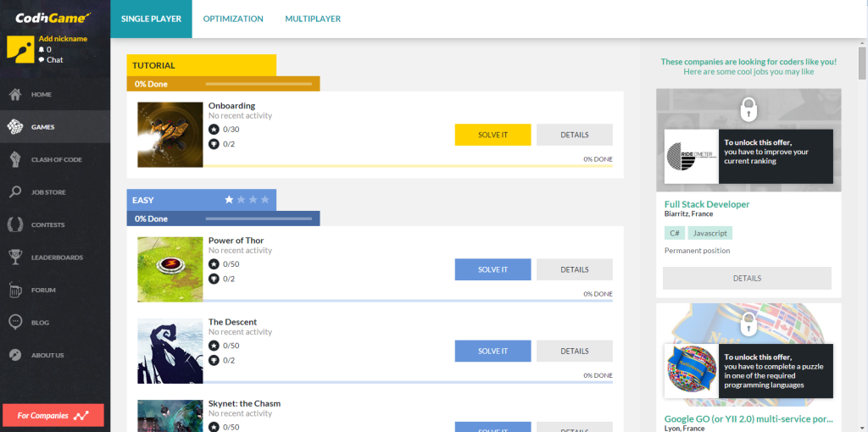The image size is (868, 432).
Task: Click the Power of Thor star icon
Action: click(x=214, y=264)
